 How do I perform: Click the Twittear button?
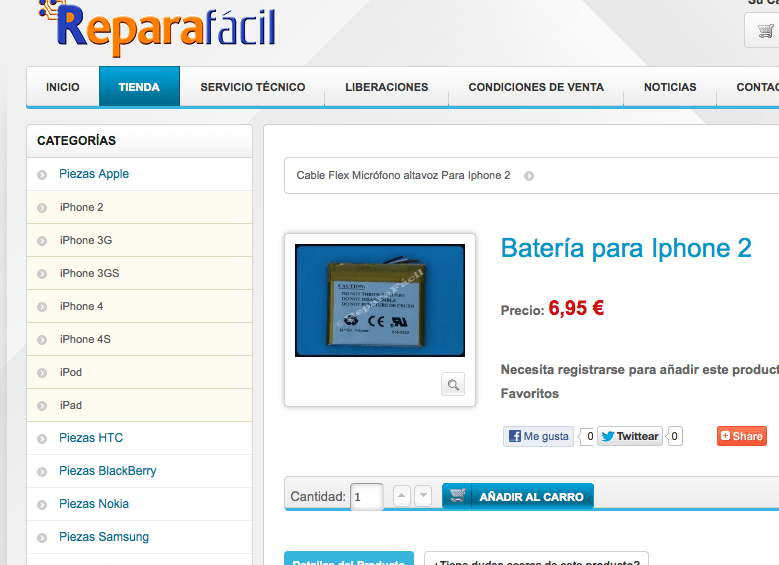630,436
